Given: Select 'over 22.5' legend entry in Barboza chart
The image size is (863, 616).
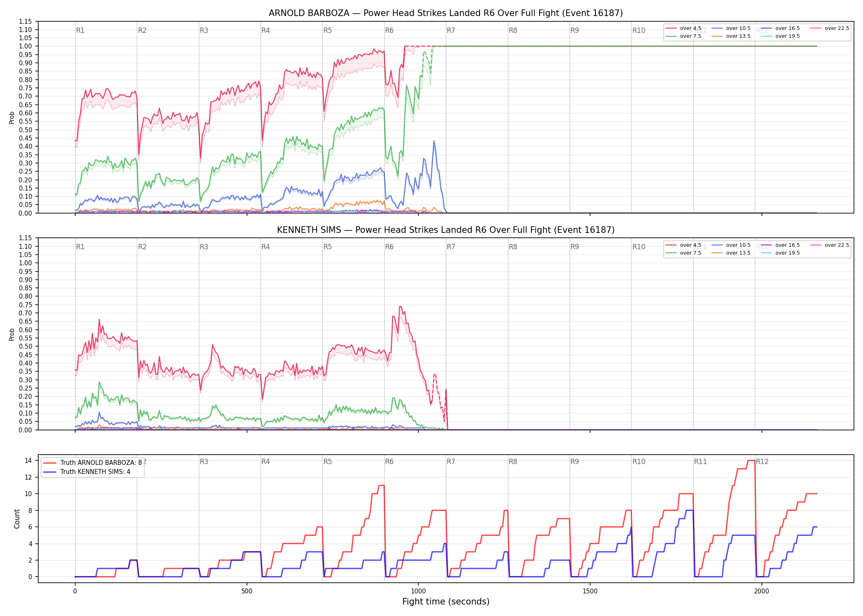Looking at the screenshot, I should (830, 28).
